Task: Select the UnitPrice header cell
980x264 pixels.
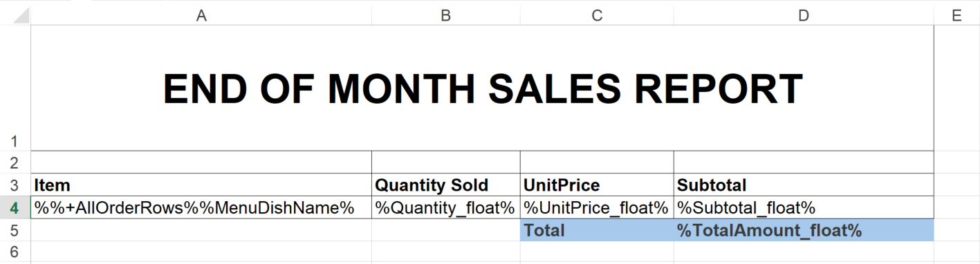Action: pos(597,185)
